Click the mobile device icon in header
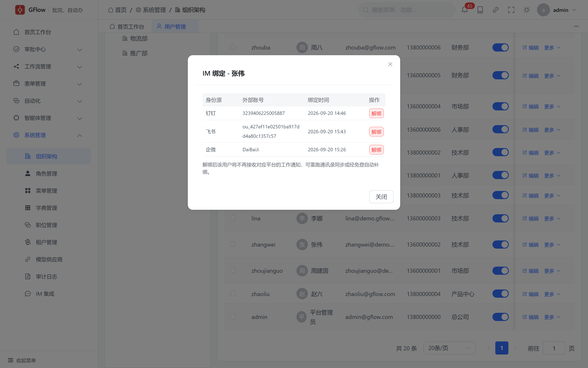 tap(480, 10)
